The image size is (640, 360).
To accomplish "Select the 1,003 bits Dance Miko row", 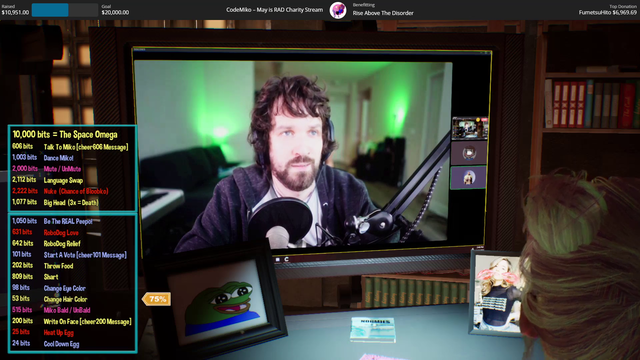I will tap(43, 158).
